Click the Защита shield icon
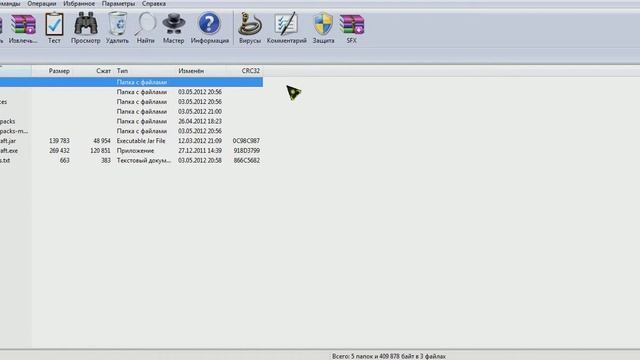 click(x=323, y=28)
